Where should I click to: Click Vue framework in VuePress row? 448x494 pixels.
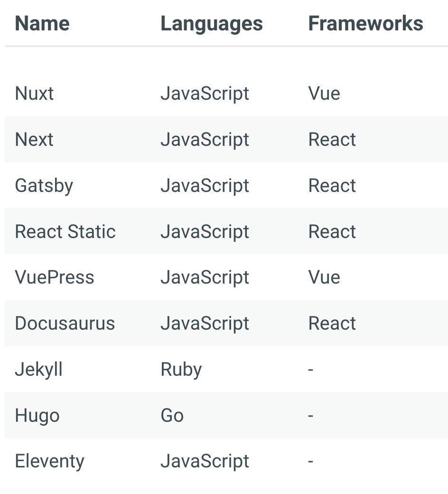(324, 277)
